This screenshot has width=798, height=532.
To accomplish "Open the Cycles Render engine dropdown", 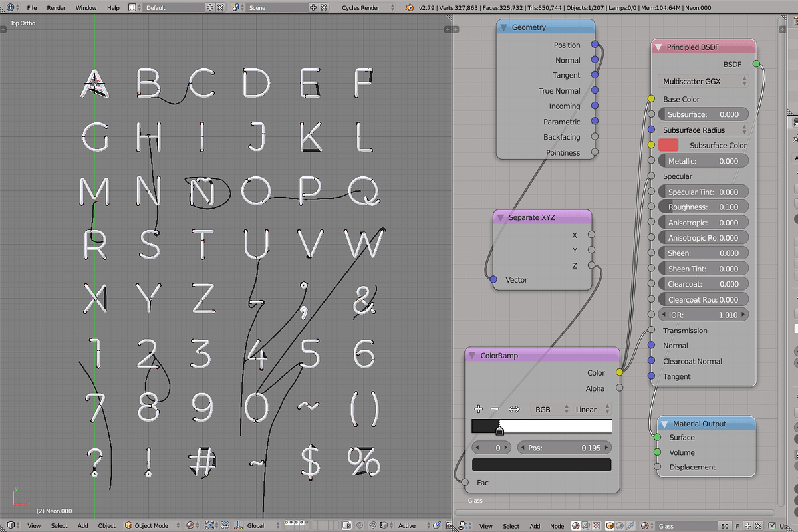I will point(368,7).
